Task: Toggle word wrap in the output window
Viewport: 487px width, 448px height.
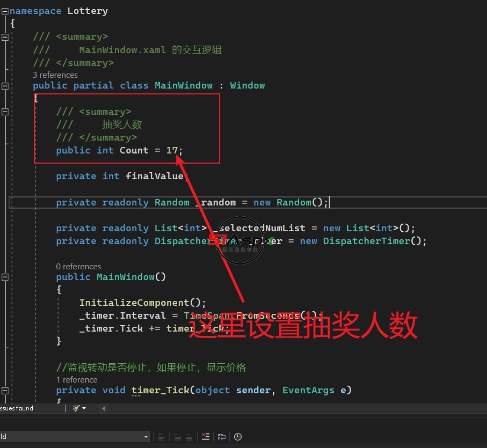Action: (221, 437)
